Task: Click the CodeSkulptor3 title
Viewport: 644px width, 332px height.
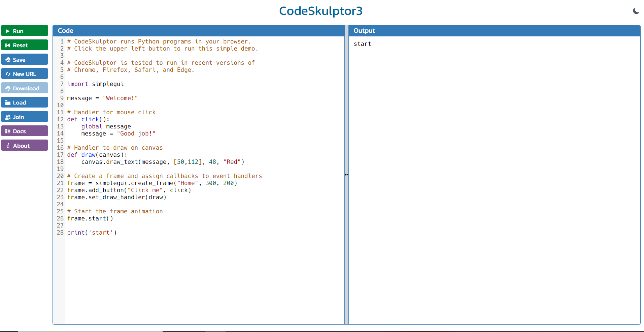Action: (321, 11)
